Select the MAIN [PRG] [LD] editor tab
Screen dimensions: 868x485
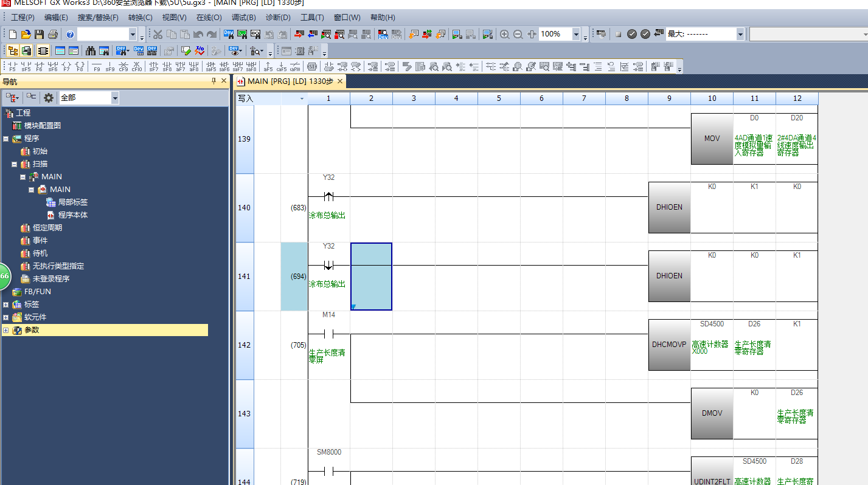pos(285,81)
